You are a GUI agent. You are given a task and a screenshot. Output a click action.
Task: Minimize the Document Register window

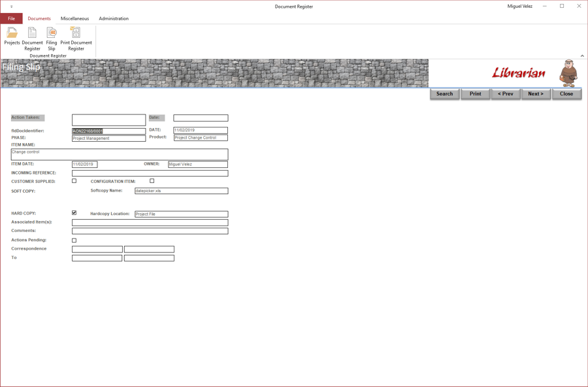pyautogui.click(x=544, y=7)
